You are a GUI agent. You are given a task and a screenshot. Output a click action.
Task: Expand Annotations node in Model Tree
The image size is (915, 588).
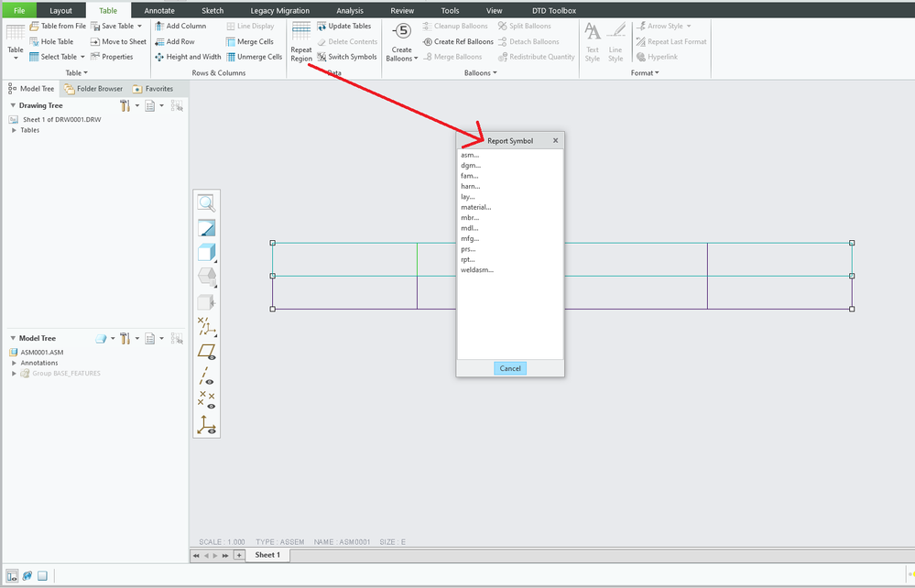(14, 363)
